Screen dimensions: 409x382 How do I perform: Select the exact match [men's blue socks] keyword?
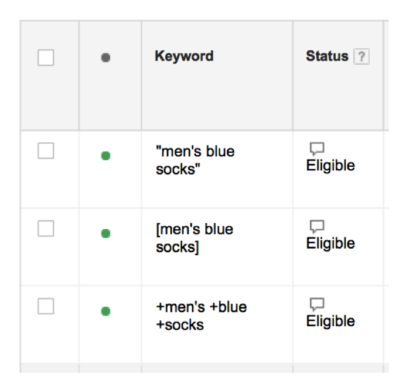[195, 238]
